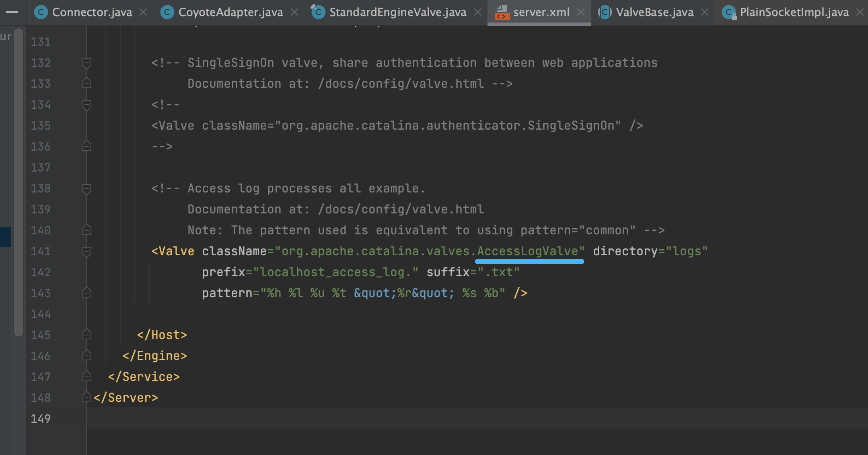
Task: Close the Connector.java tab
Action: 143,12
